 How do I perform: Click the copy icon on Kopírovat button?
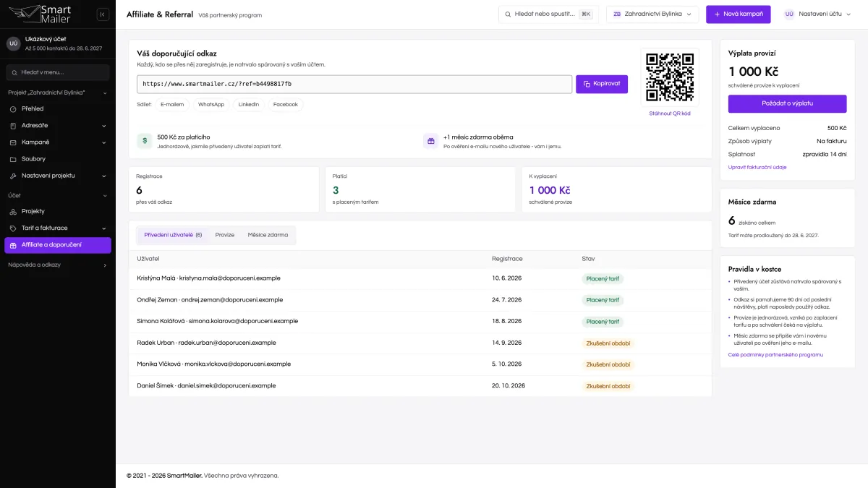587,84
